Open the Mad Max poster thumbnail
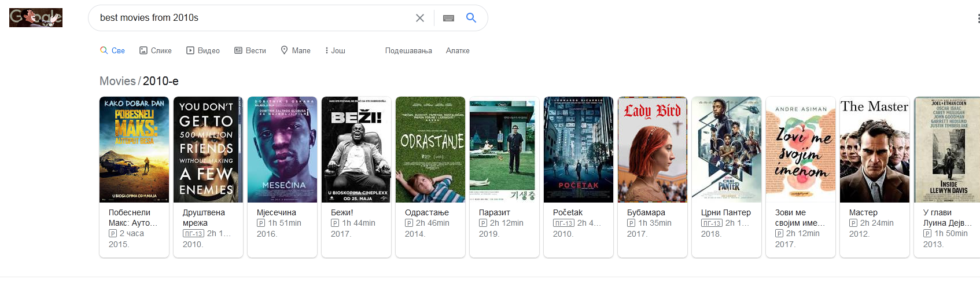Viewport: 980px width, 283px height. (134, 149)
